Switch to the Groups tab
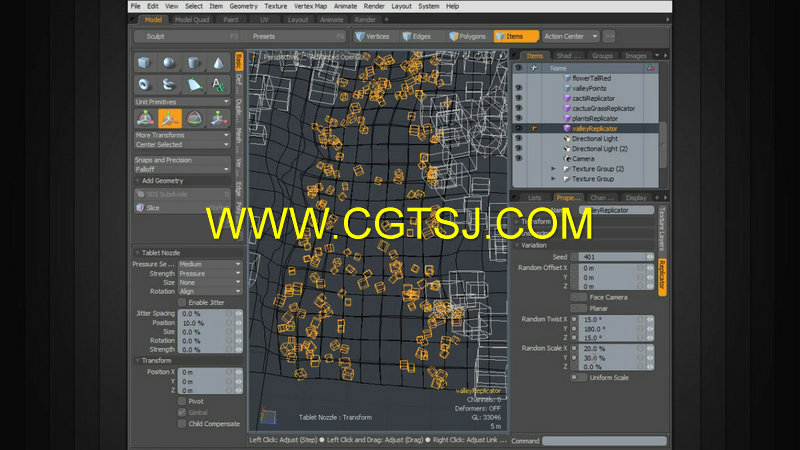 tap(603, 56)
